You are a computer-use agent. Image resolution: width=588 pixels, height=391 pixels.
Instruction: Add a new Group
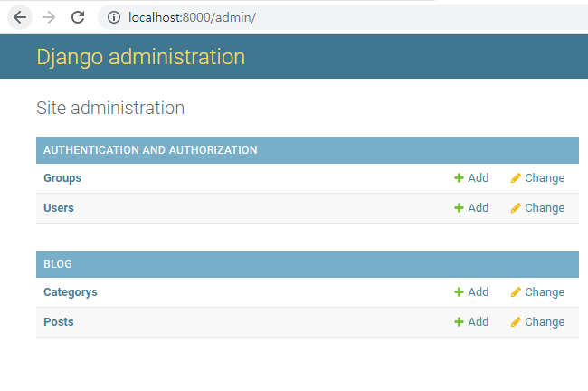479,178
